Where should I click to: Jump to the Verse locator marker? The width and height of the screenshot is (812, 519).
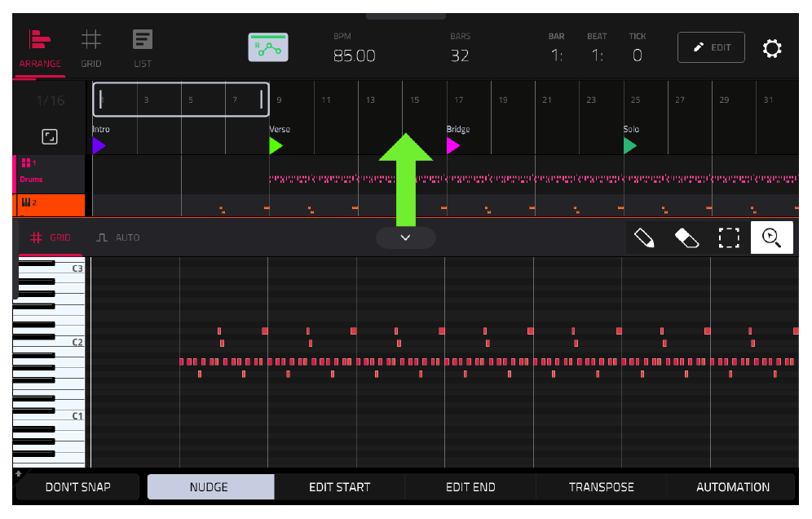tap(276, 146)
